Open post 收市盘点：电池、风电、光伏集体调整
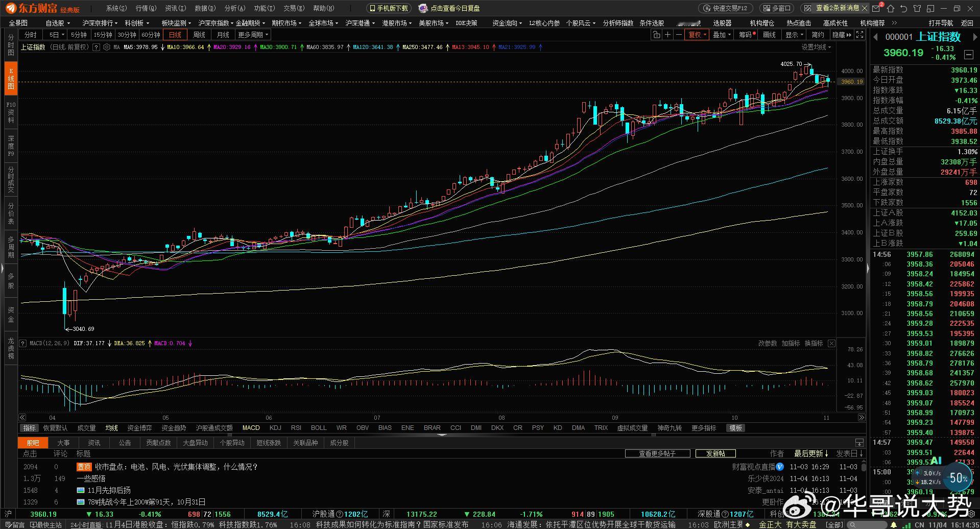Screen dimensions: 980x529 [176, 467]
